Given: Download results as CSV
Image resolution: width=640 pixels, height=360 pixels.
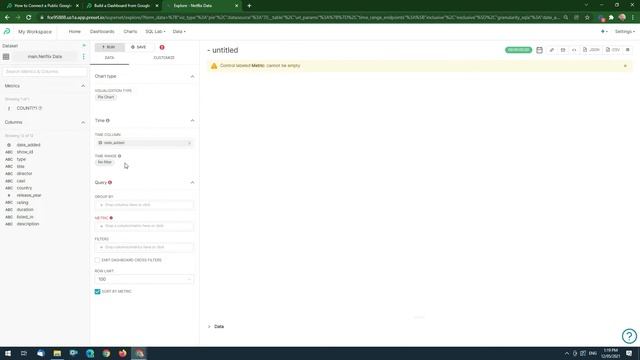Looking at the screenshot, I should 613,50.
